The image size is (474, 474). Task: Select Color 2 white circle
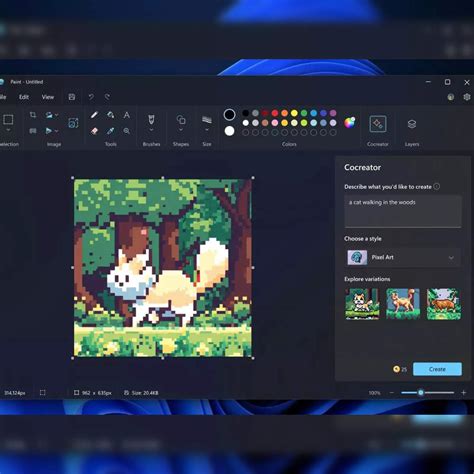(229, 131)
